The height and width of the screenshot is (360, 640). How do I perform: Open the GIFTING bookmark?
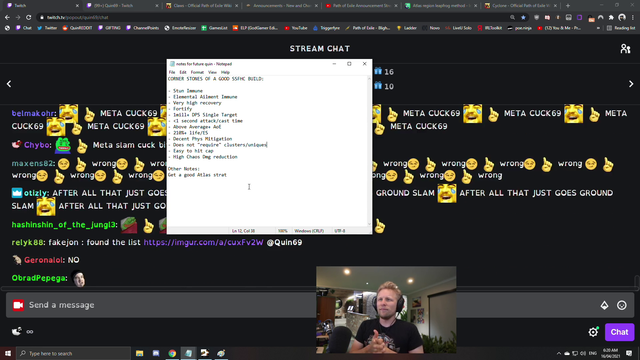pos(109,28)
